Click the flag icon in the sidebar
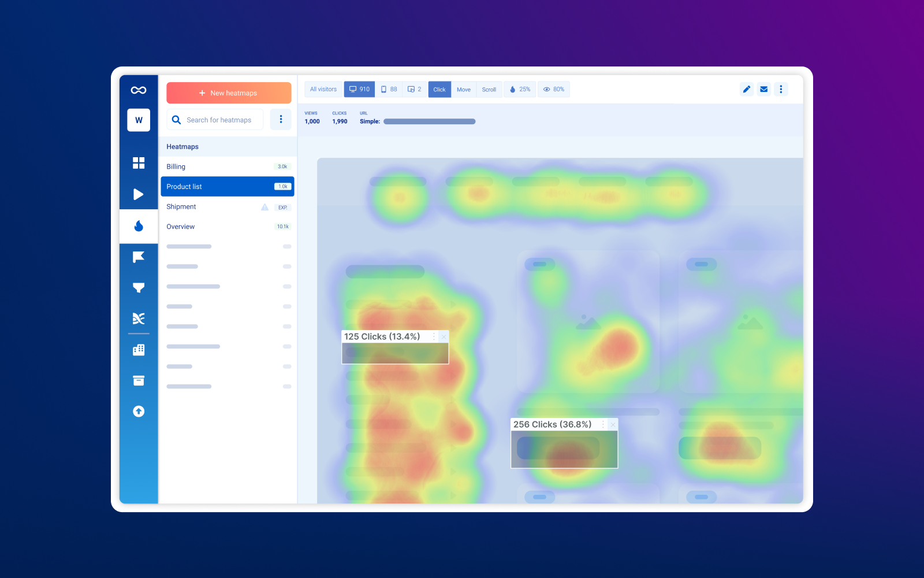 (139, 257)
